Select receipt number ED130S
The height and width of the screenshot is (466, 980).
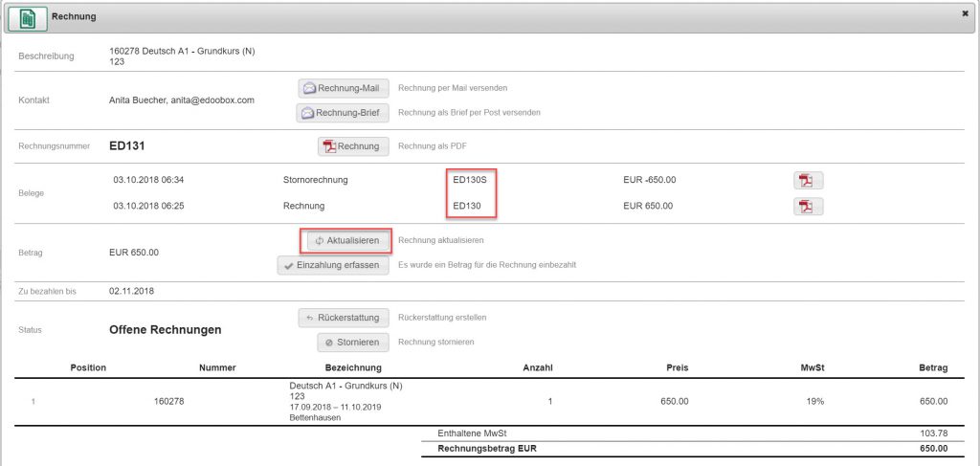click(476, 179)
